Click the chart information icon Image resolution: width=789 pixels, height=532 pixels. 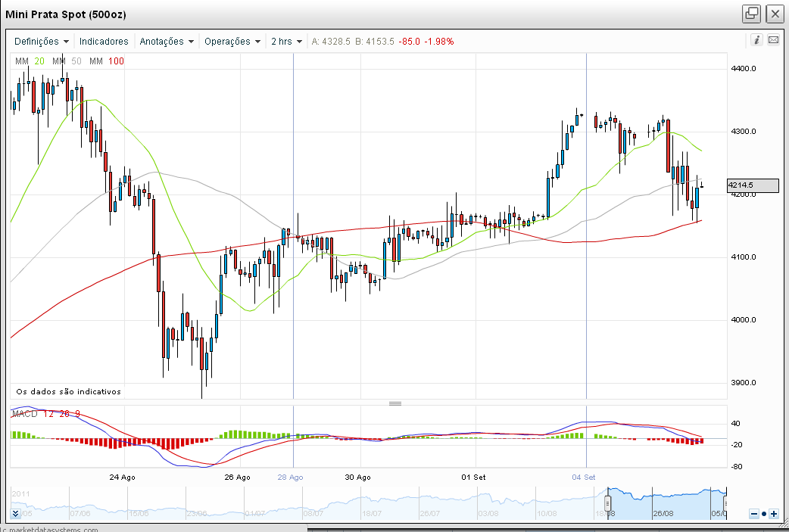(x=756, y=39)
